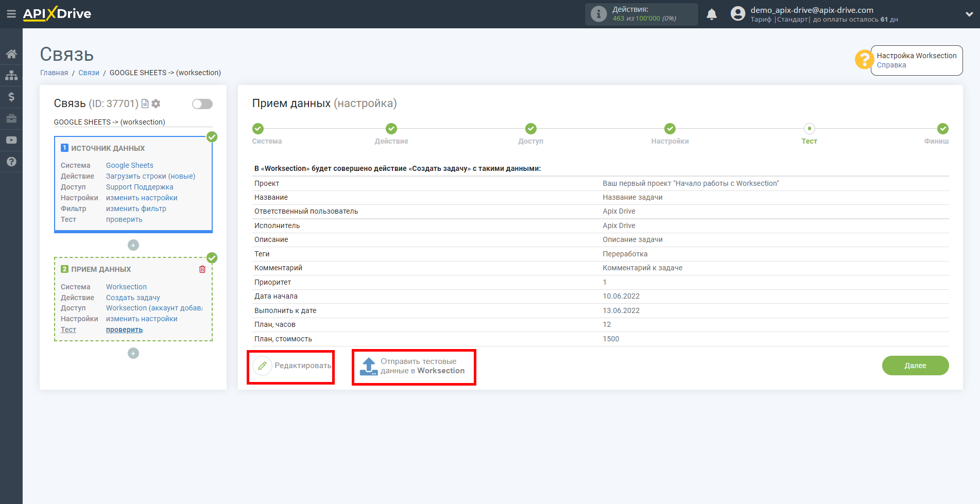Open the connection settings gear icon
The width and height of the screenshot is (980, 504).
tap(156, 103)
